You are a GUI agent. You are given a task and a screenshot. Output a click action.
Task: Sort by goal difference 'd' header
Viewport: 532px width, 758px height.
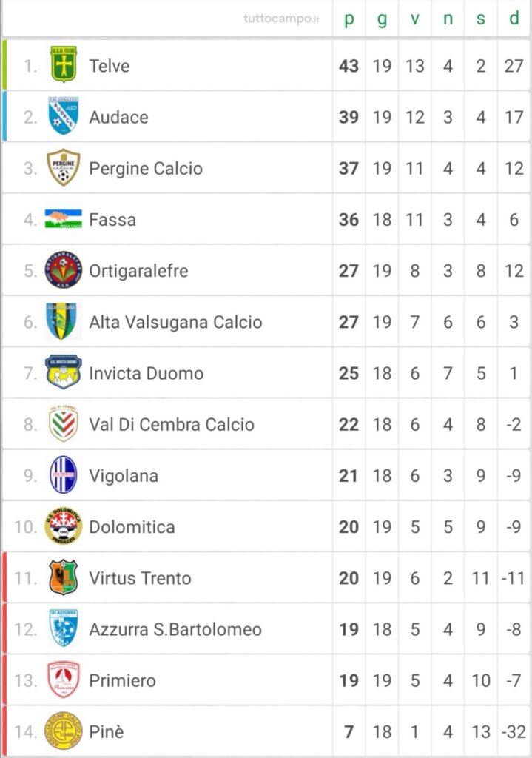[x=514, y=18]
